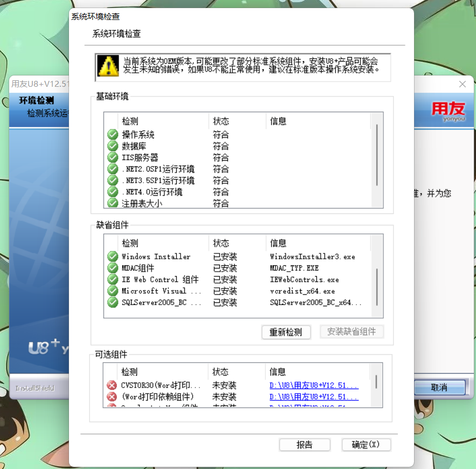Select the Windows Installer row text
The image size is (476, 469).
[x=156, y=257]
